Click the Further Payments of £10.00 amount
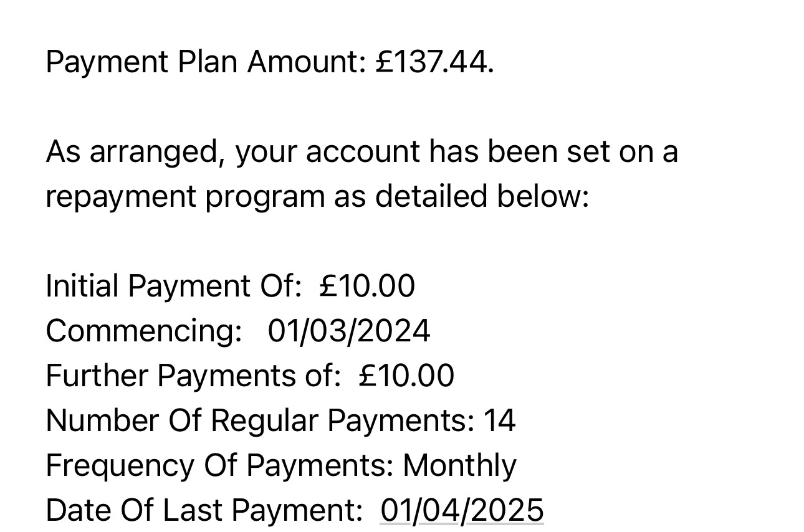The width and height of the screenshot is (804, 532). (406, 376)
